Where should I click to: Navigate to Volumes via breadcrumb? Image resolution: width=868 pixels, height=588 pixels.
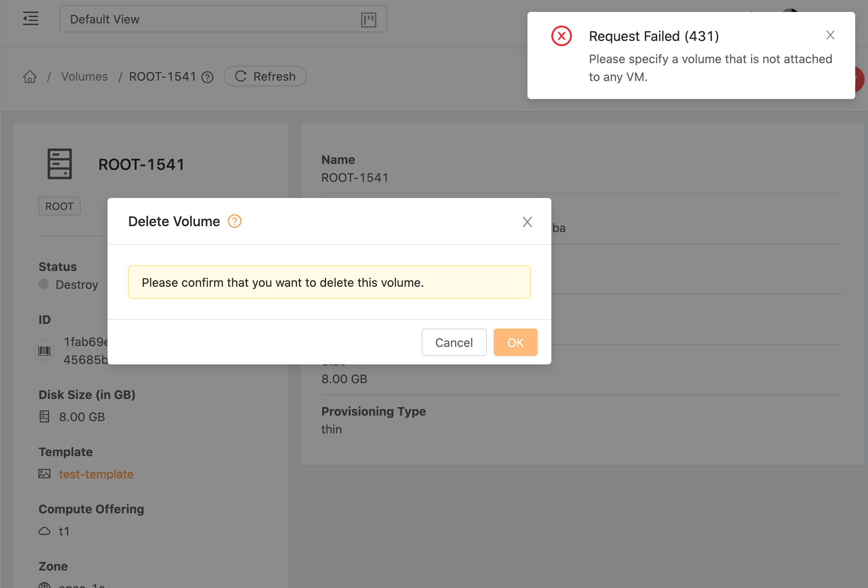coord(84,76)
